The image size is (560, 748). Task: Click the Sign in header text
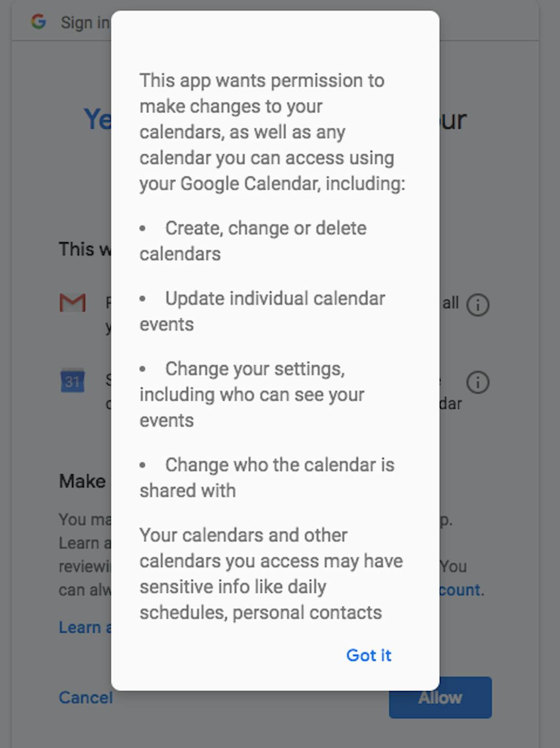click(x=85, y=23)
